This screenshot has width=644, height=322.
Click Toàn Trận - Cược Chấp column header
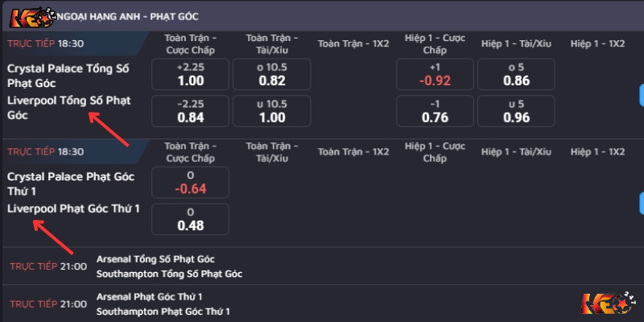190,43
